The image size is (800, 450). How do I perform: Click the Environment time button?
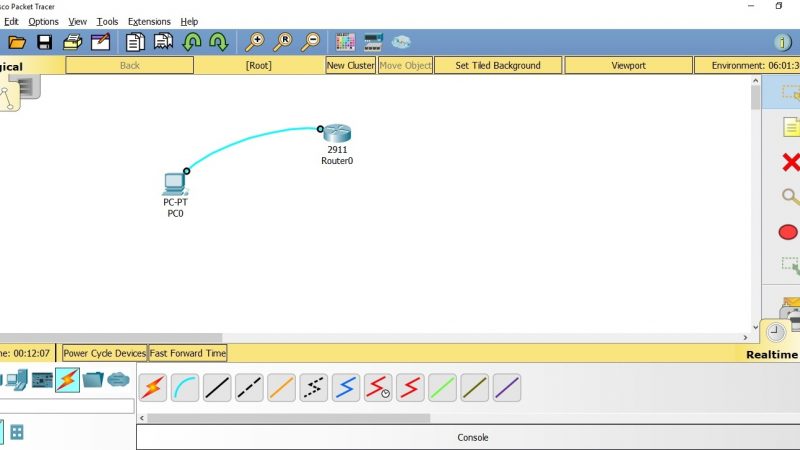click(x=747, y=65)
